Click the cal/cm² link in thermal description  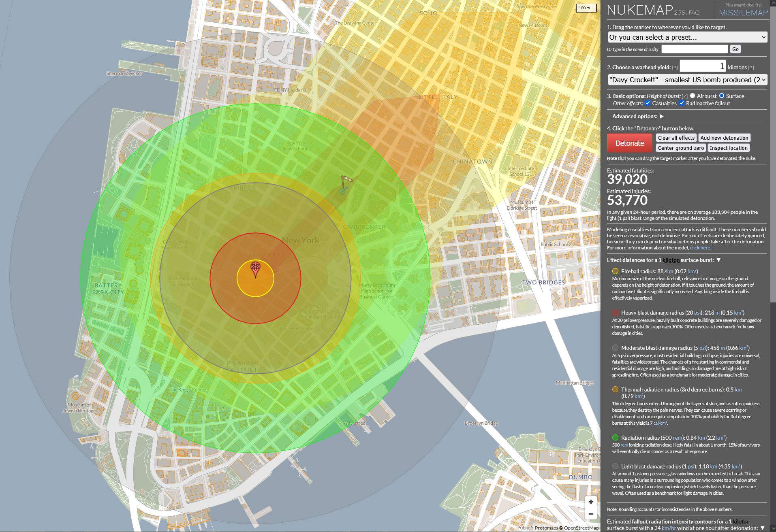click(x=660, y=423)
